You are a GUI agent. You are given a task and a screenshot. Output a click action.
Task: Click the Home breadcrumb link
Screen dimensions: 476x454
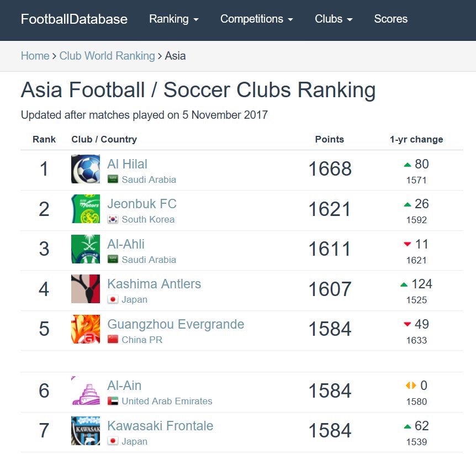pos(35,56)
